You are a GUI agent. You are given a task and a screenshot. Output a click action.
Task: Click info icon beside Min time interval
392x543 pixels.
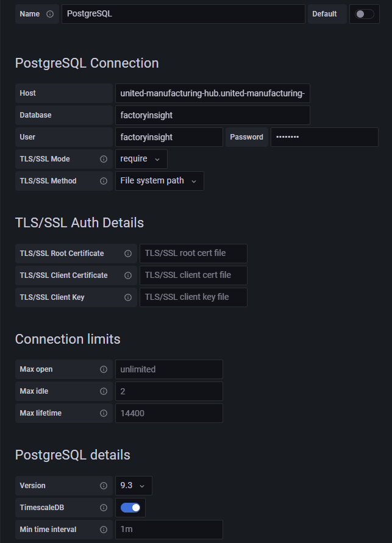[104, 530]
